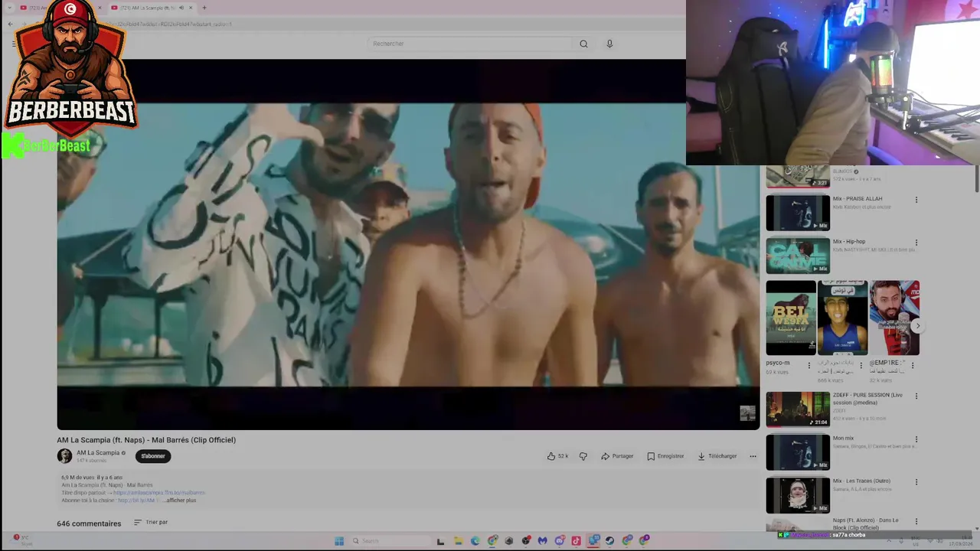Image resolution: width=980 pixels, height=551 pixels.
Task: Open options for Mix - Les Traces
Action: tap(916, 482)
